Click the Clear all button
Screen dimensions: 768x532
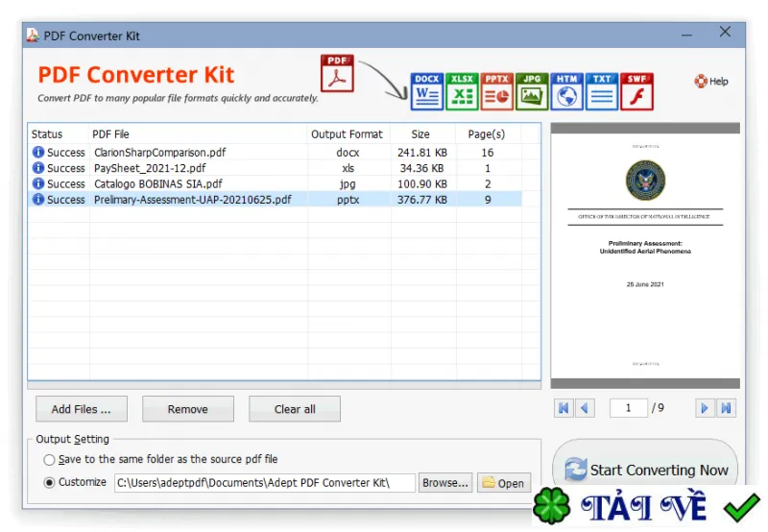click(295, 409)
